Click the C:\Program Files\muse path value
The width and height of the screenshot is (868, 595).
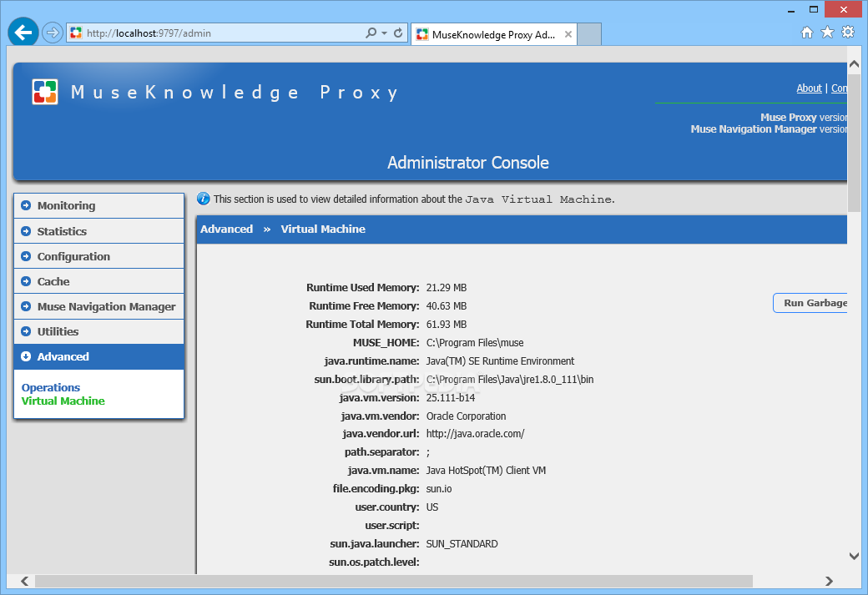(474, 343)
